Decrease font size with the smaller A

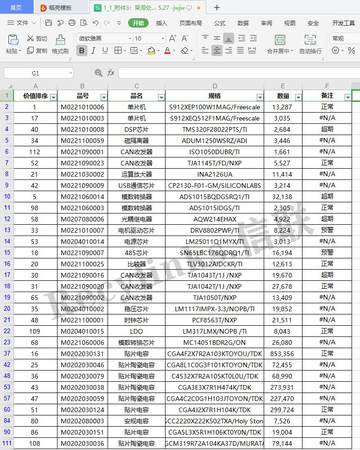185,38
